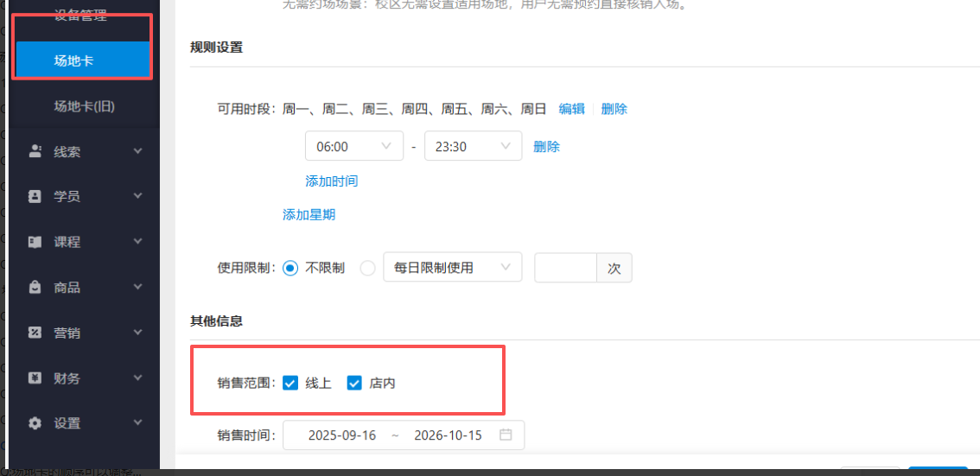Select the 不限制 radio button

coord(290,268)
